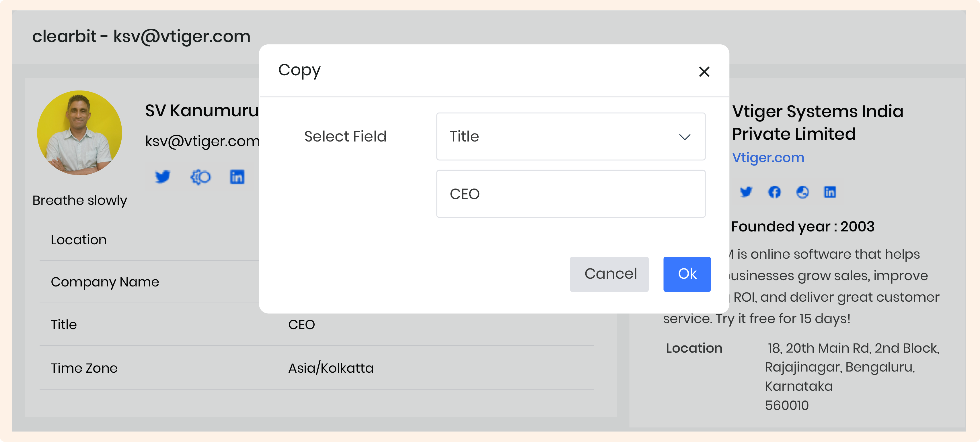The height and width of the screenshot is (442, 980).
Task: Close the Copy dialog with X
Action: tap(704, 71)
